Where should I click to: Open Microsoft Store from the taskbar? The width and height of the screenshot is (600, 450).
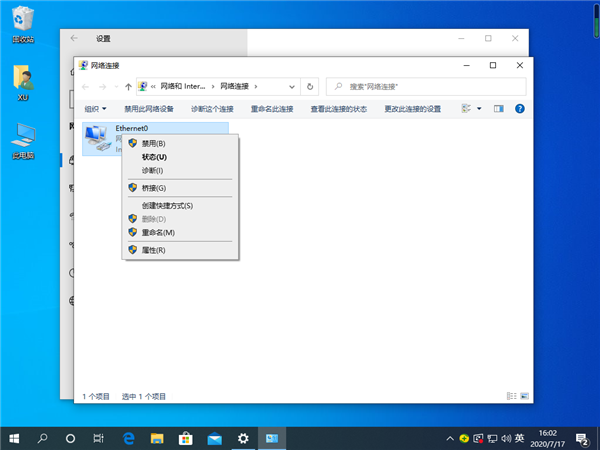[x=185, y=438]
